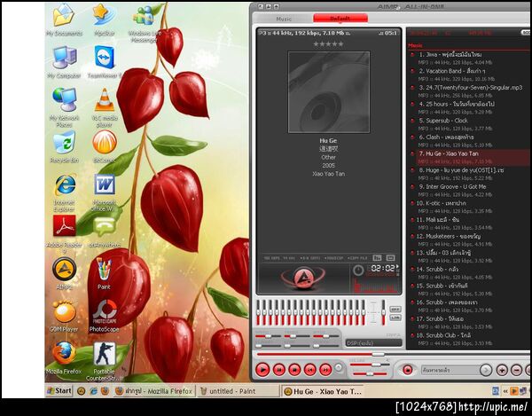This screenshot has height=416, width=532.
Task: Expand hidden system tray icons chevron
Action: (x=505, y=391)
